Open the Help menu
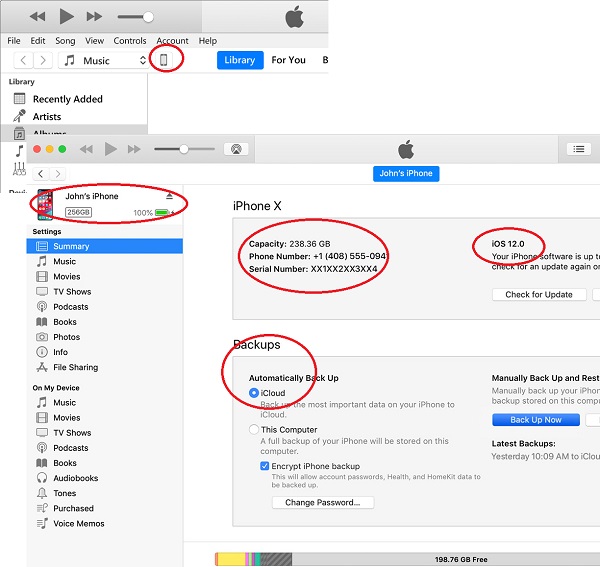Screen dimensions: 600x567 [x=207, y=41]
